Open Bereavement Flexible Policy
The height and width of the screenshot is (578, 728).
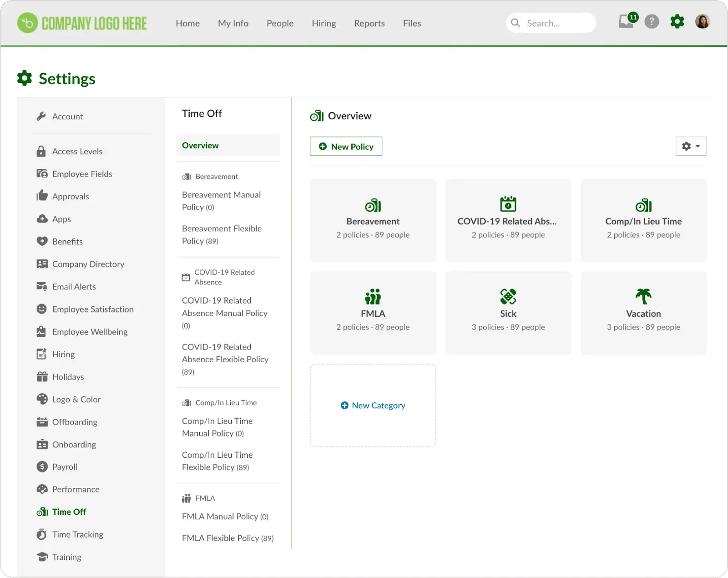(222, 234)
